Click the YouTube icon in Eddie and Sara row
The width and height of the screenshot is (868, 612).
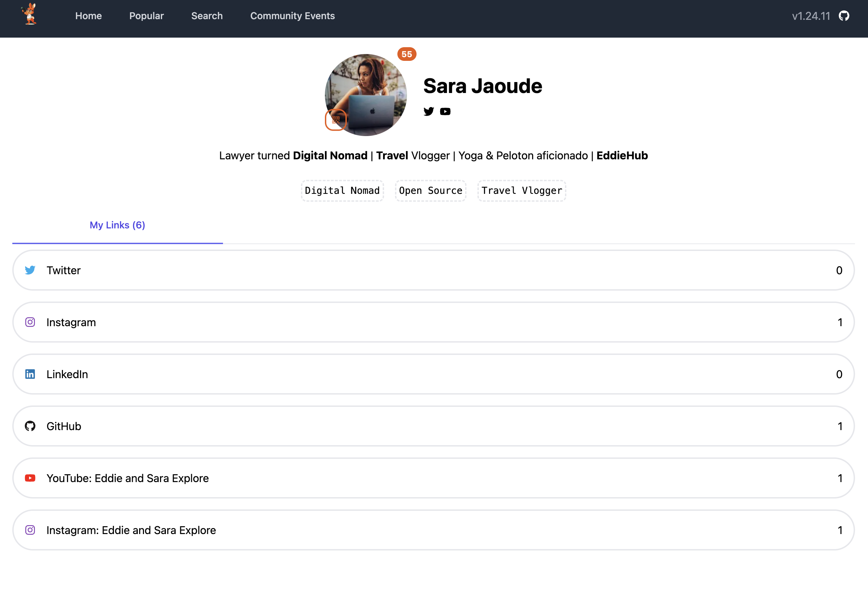pyautogui.click(x=30, y=478)
